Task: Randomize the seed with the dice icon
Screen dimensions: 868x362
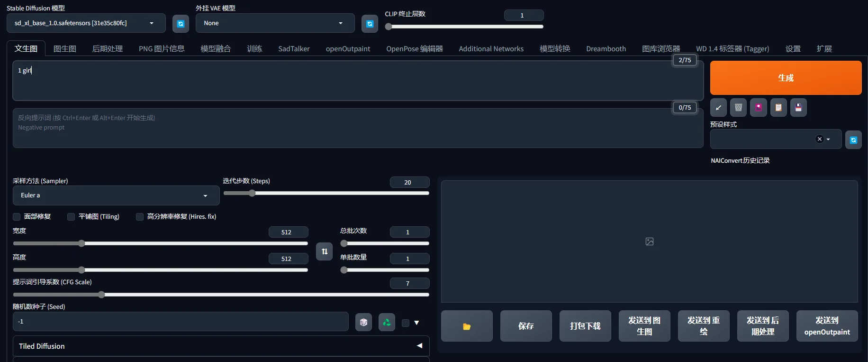Action: (x=363, y=323)
